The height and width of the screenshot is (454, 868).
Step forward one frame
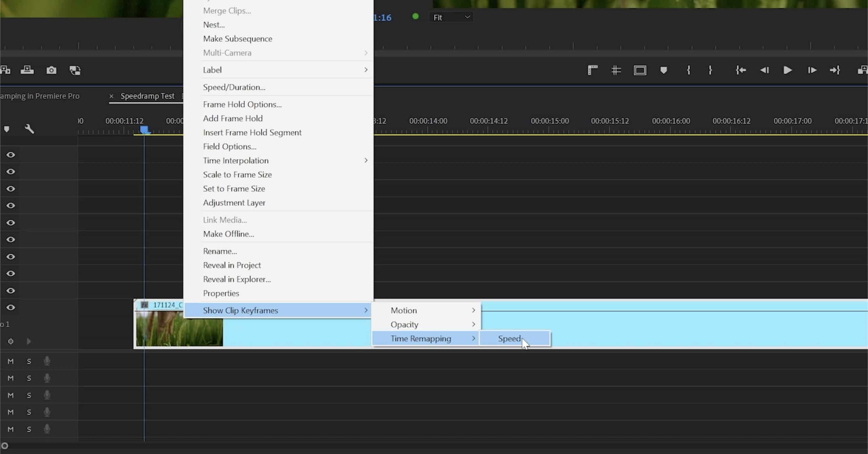[x=812, y=70]
